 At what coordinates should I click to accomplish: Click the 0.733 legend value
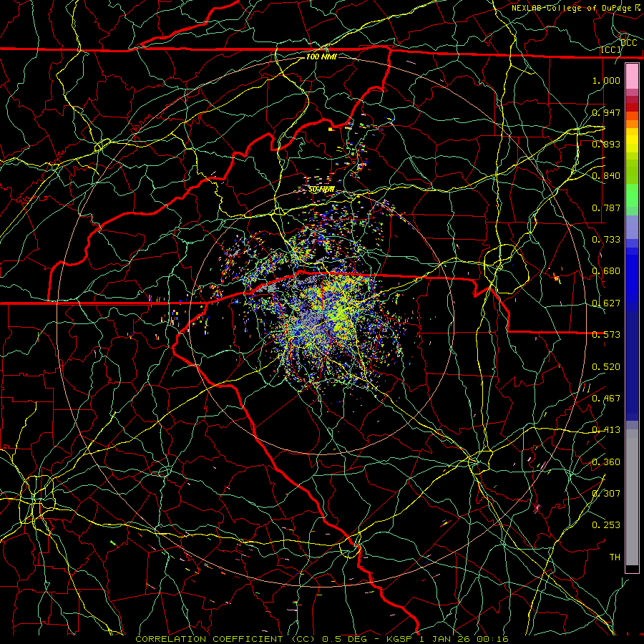[x=606, y=239]
